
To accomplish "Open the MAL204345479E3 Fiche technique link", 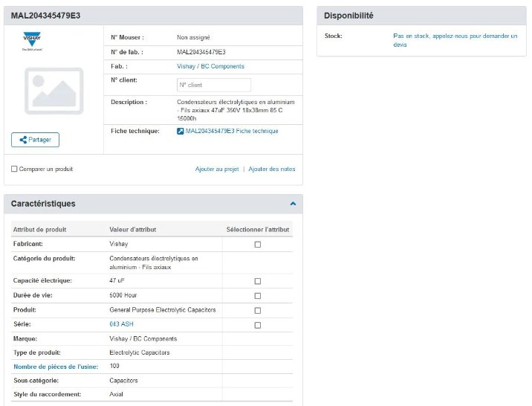I will pyautogui.click(x=232, y=131).
